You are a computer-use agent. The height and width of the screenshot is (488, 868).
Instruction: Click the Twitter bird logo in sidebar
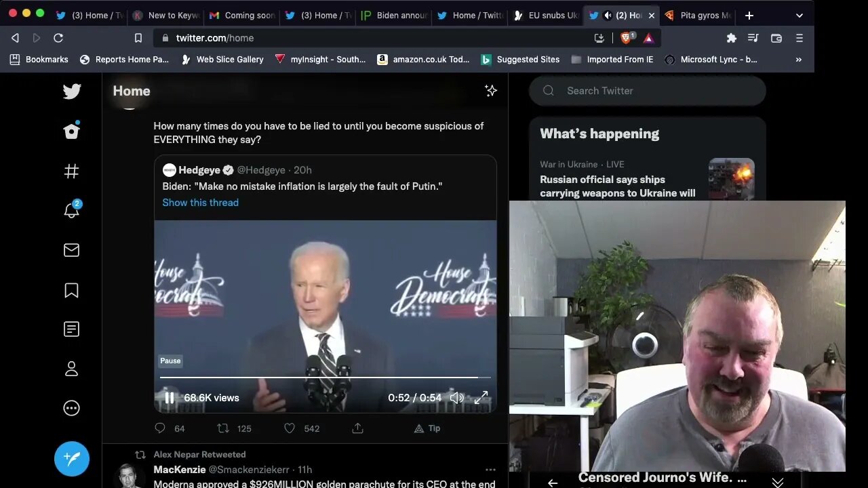point(72,91)
